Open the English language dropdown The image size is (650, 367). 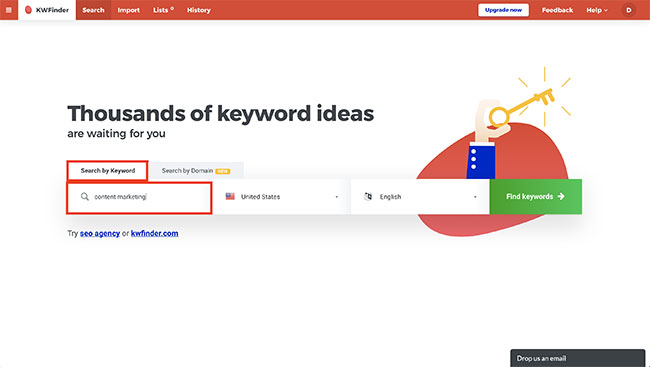point(420,197)
